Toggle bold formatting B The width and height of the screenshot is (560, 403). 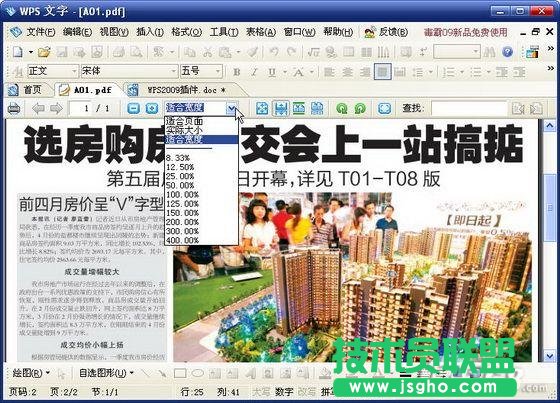(236, 72)
